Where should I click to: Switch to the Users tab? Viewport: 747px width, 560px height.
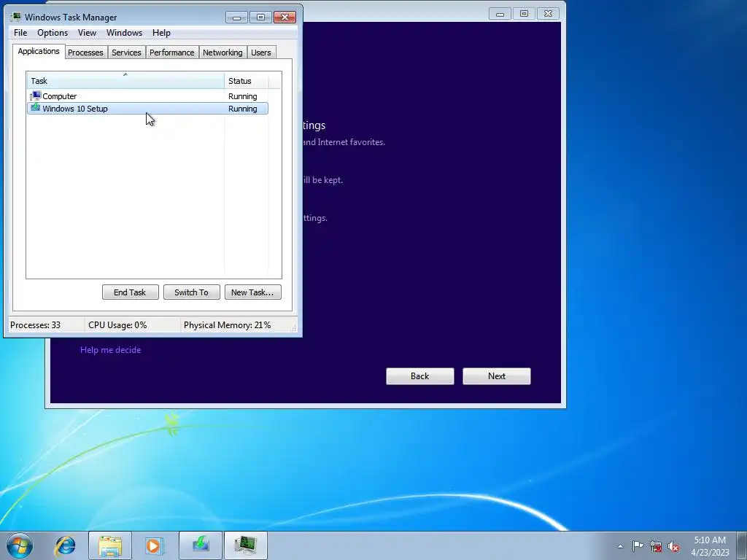(x=261, y=52)
